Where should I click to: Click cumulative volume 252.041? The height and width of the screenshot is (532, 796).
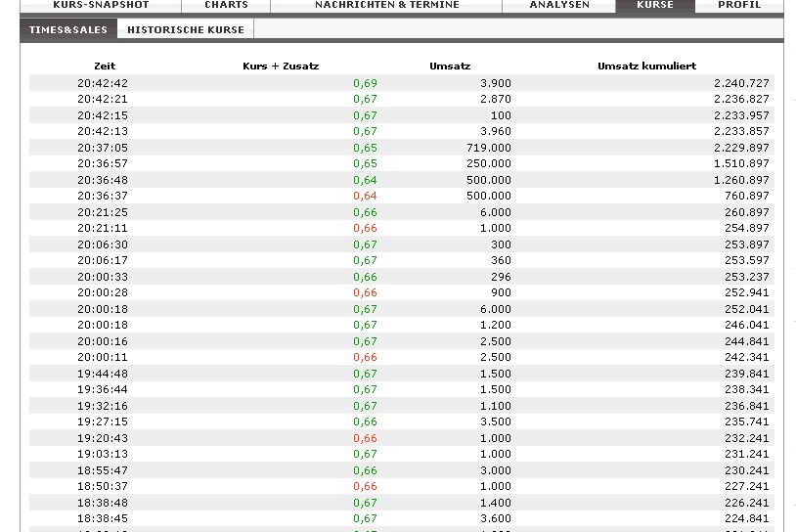click(747, 309)
